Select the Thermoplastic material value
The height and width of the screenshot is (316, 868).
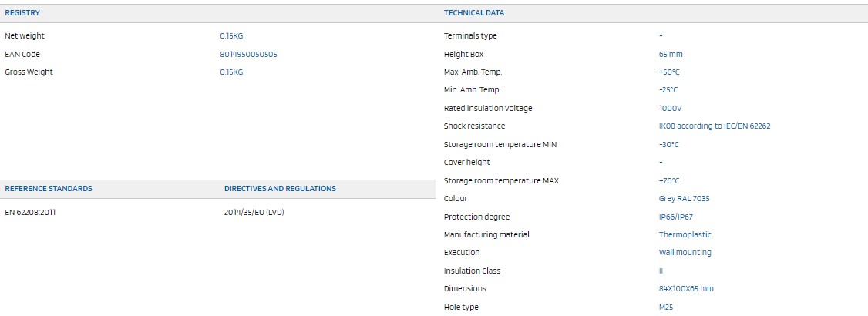[685, 234]
